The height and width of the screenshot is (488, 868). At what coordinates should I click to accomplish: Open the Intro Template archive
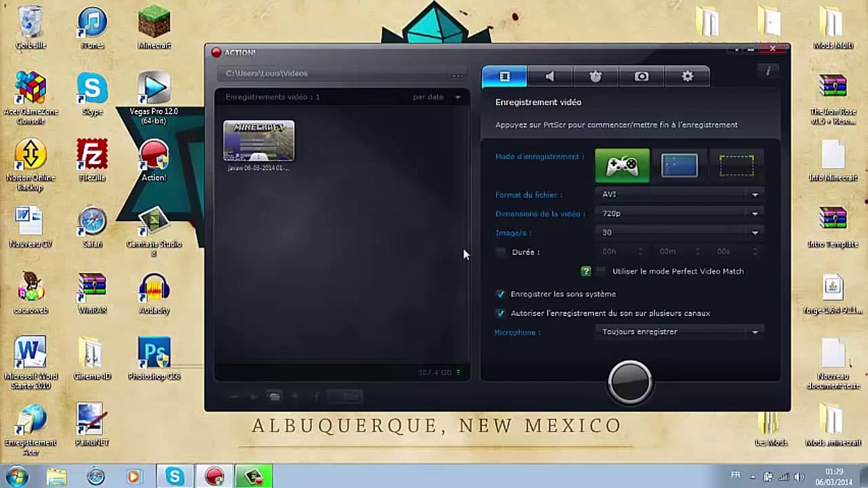pyautogui.click(x=833, y=227)
